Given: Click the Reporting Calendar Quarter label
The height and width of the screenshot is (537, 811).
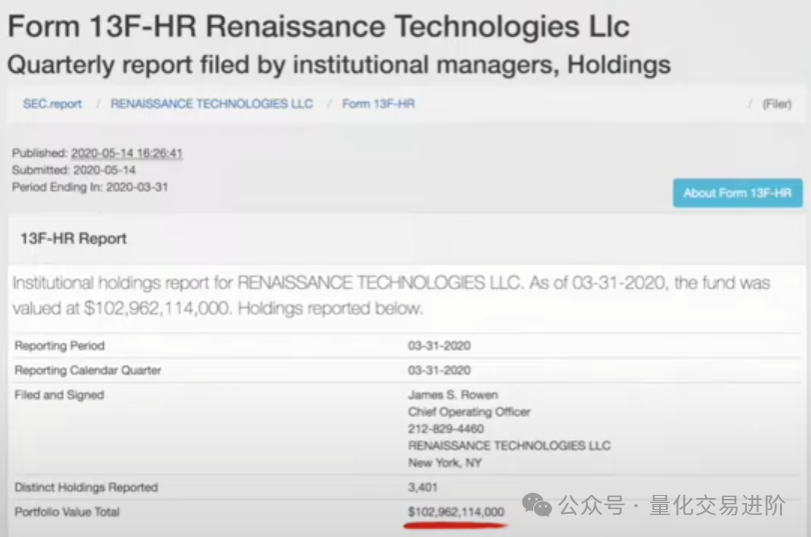Looking at the screenshot, I should (88, 370).
